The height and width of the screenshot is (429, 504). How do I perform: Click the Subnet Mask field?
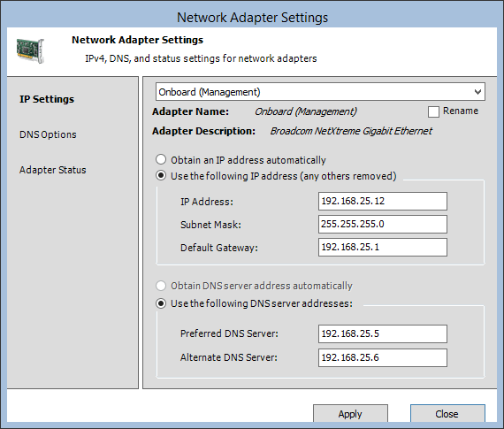[x=383, y=224]
